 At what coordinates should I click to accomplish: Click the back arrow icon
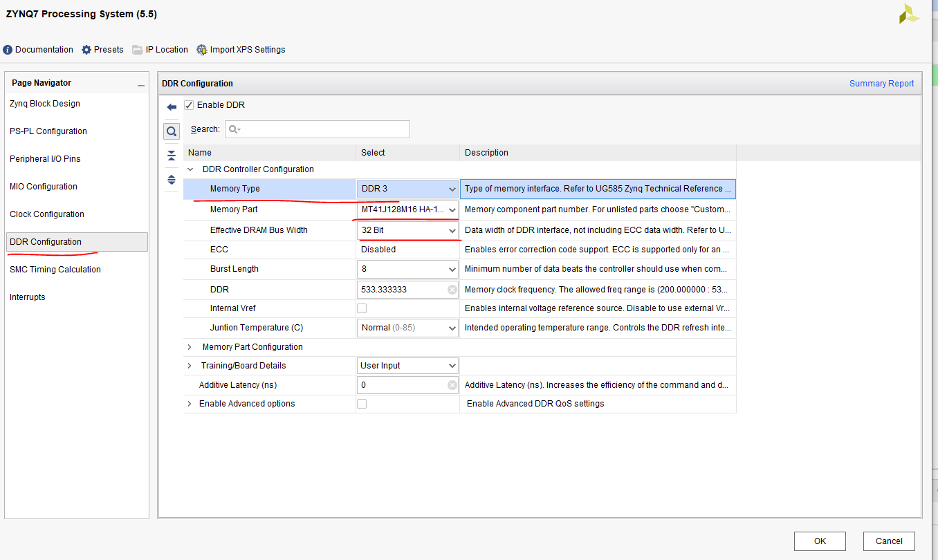(172, 107)
